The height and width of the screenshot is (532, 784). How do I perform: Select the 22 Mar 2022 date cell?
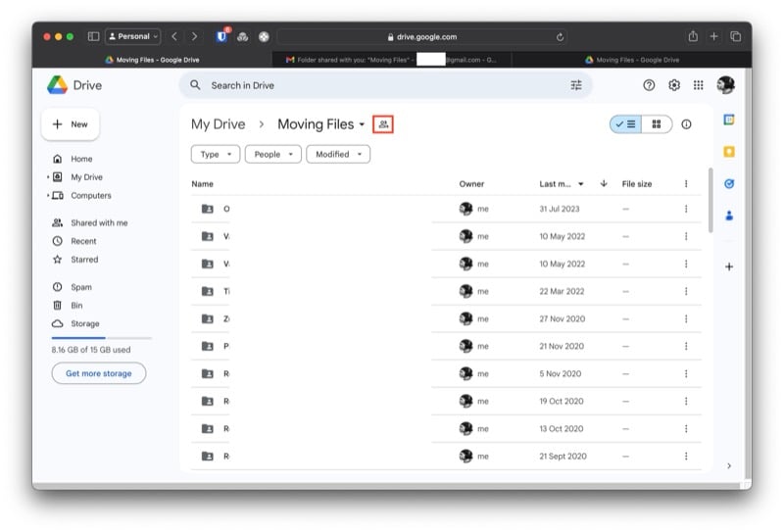tap(562, 292)
